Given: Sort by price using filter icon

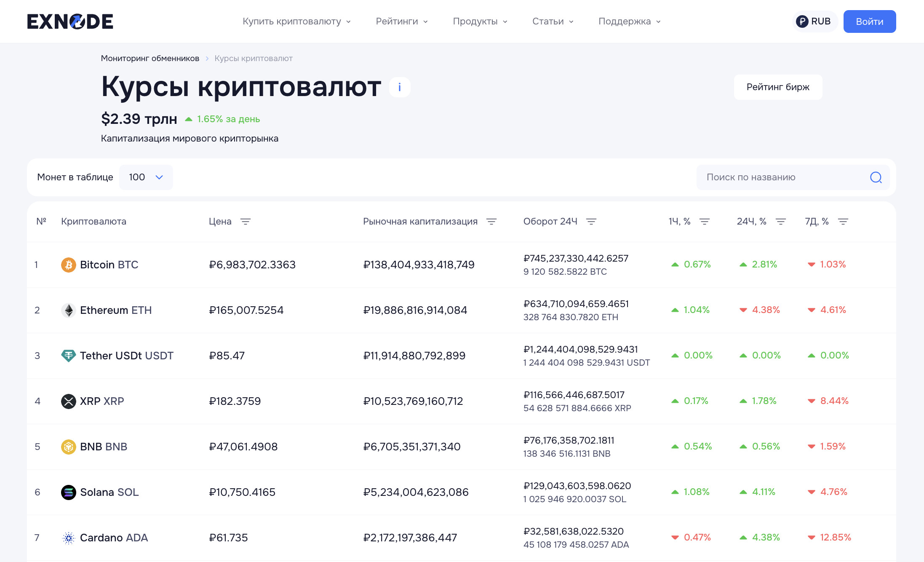Looking at the screenshot, I should pyautogui.click(x=246, y=222).
